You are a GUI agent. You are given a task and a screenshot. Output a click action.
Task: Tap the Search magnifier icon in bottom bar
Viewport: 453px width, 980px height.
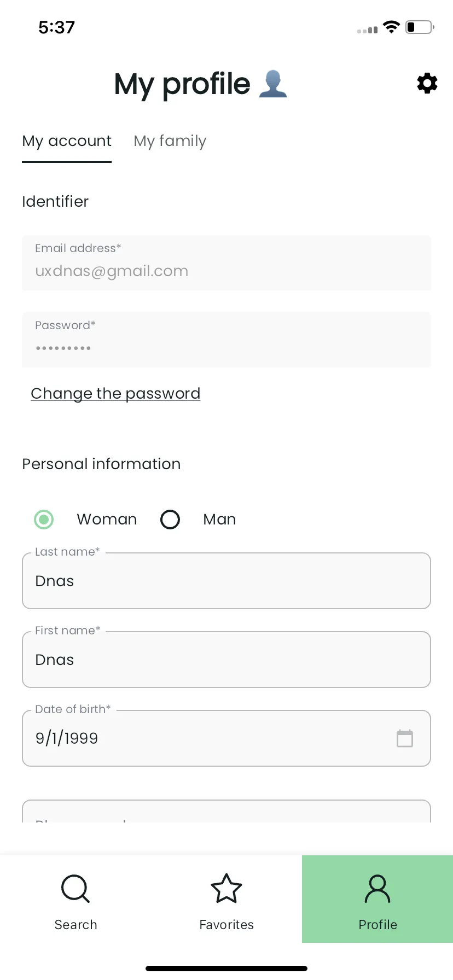point(75,889)
